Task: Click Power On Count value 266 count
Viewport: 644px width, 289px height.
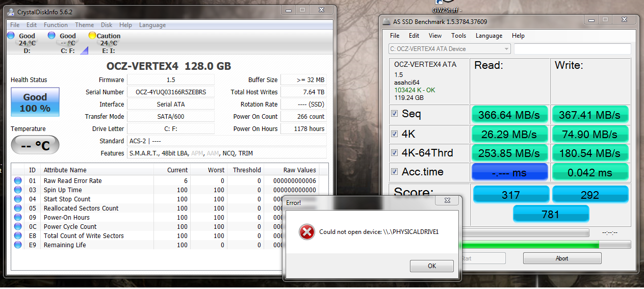Action: click(304, 117)
